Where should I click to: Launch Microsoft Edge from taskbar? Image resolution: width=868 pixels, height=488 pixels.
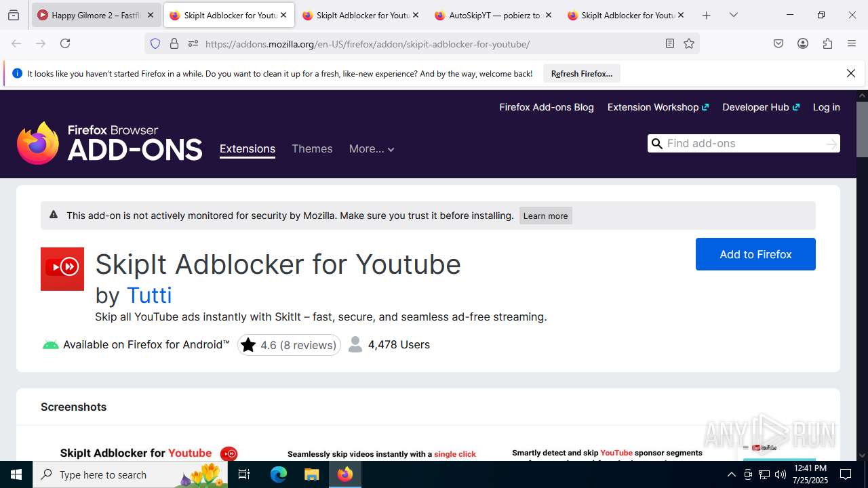click(x=279, y=474)
